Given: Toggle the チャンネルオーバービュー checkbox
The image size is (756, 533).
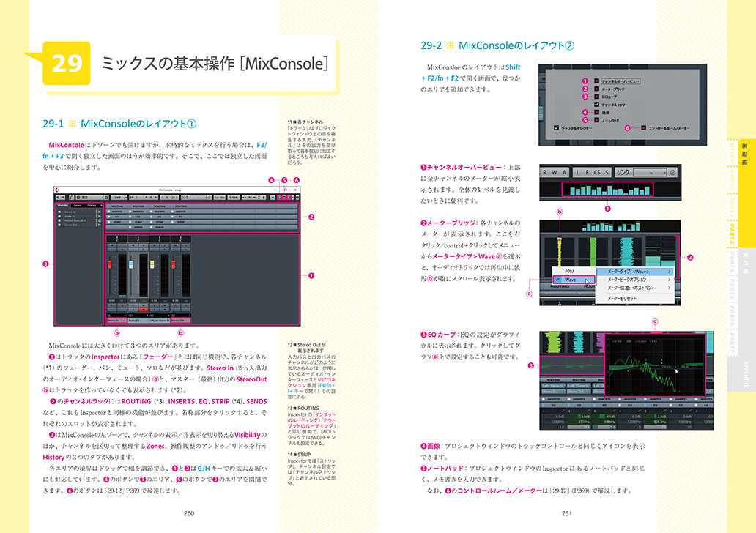Looking at the screenshot, I should [596, 81].
